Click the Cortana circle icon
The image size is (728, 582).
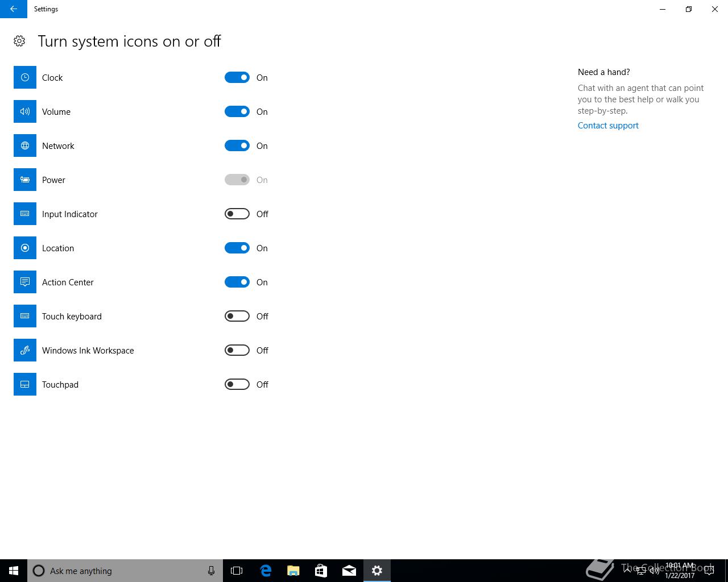pos(39,571)
